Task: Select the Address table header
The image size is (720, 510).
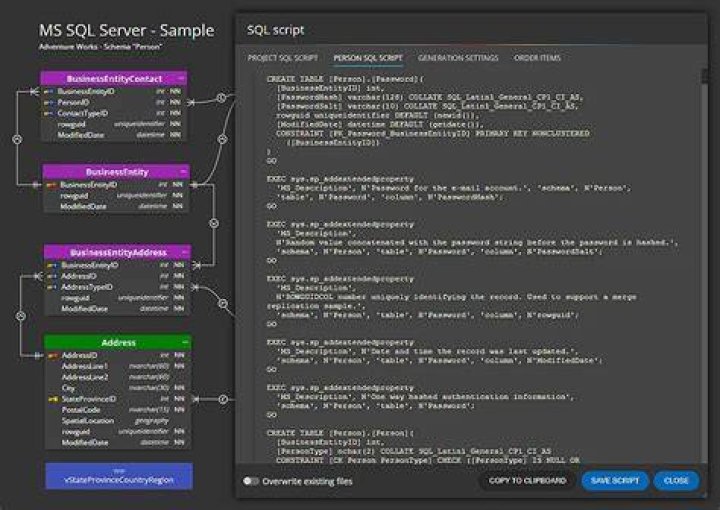Action: pyautogui.click(x=118, y=342)
